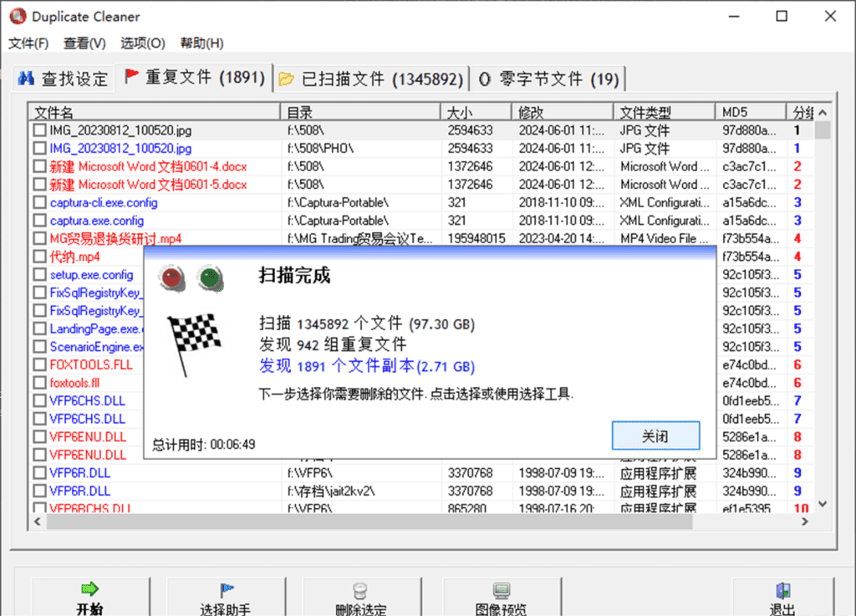This screenshot has height=616, width=856.
Task: Switch to the 零字节文件 (19) tab
Action: click(x=548, y=79)
